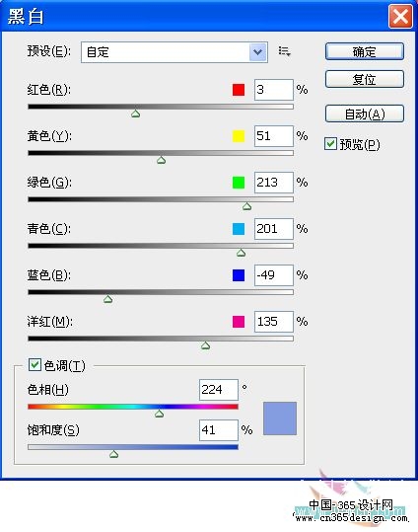Open the tint color picker swatch
418x532 pixels.
pyautogui.click(x=280, y=418)
